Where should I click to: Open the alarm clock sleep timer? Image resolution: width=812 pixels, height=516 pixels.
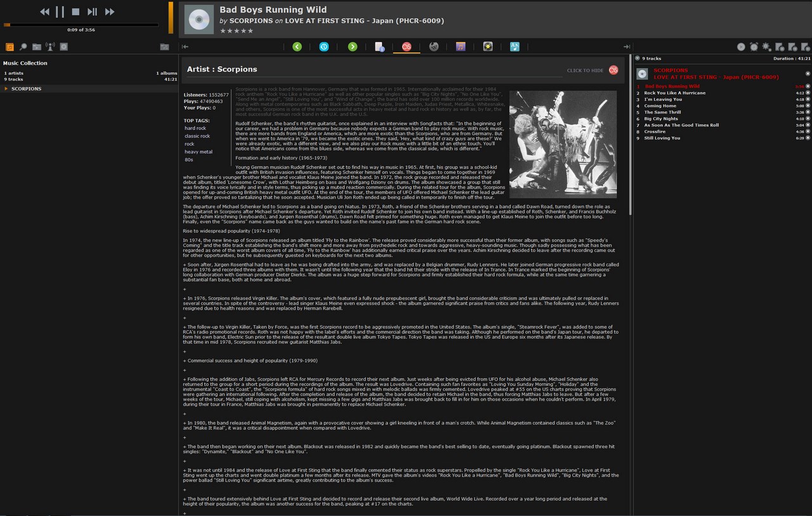point(754,47)
